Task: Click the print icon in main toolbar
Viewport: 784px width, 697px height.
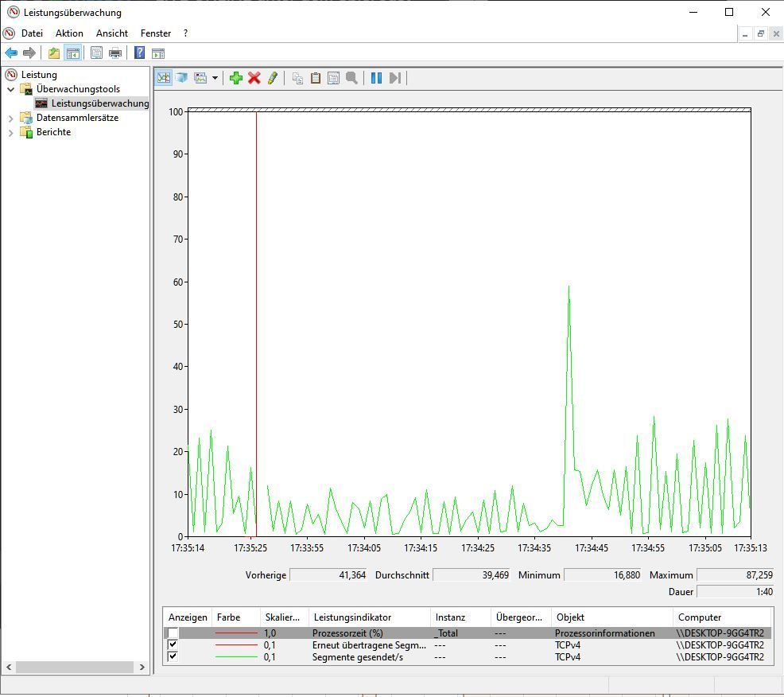Action: [x=115, y=53]
